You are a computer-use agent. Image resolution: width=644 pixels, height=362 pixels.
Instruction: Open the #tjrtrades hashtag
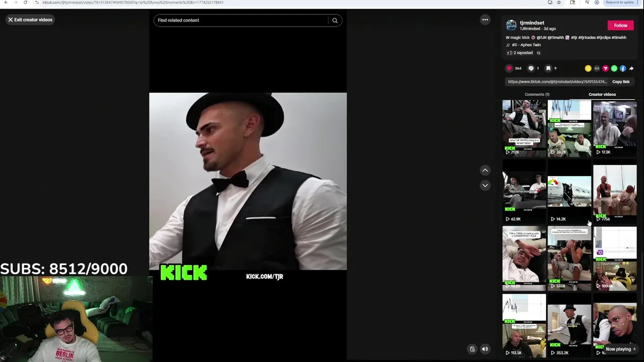coord(587,37)
